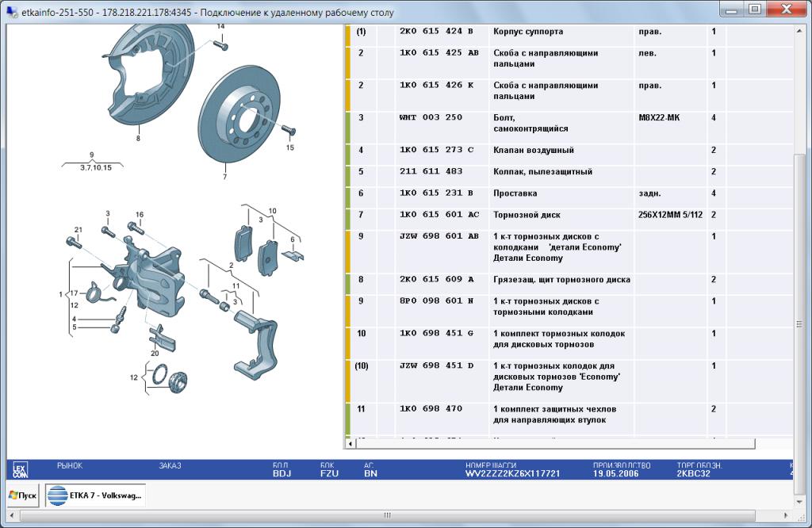Click callout 7 below the brake disc
The height and width of the screenshot is (528, 812).
click(224, 177)
